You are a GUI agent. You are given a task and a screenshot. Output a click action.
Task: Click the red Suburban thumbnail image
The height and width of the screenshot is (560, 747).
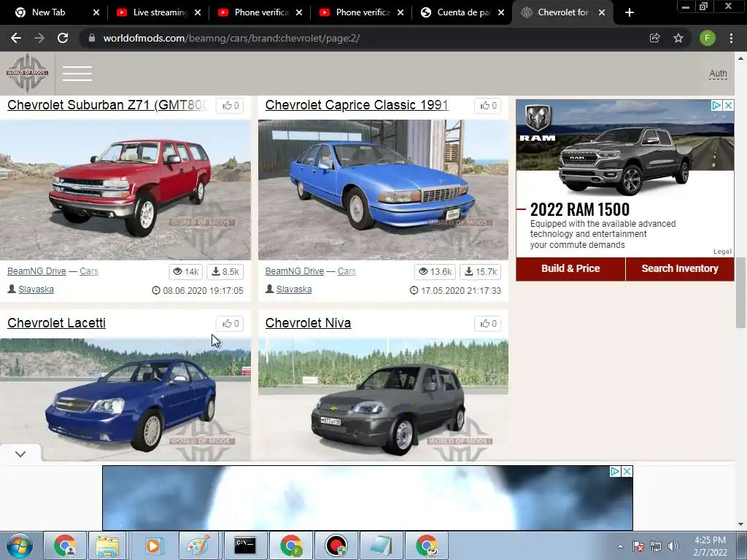click(x=125, y=190)
